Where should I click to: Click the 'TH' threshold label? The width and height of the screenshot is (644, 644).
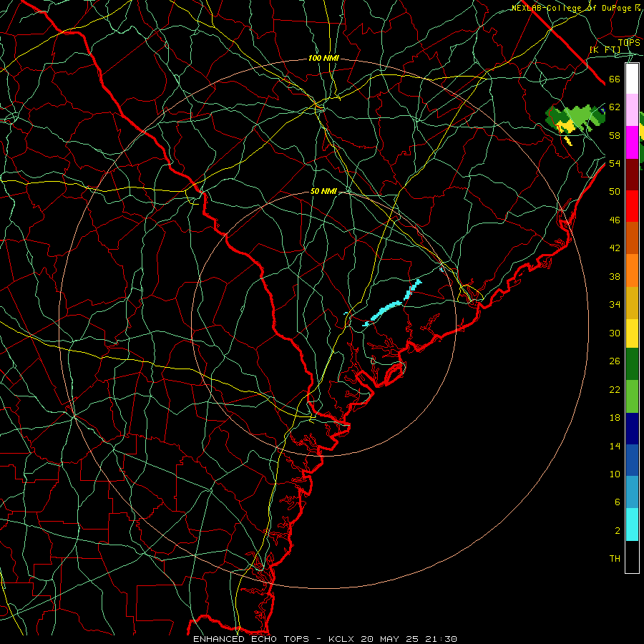pyautogui.click(x=615, y=558)
